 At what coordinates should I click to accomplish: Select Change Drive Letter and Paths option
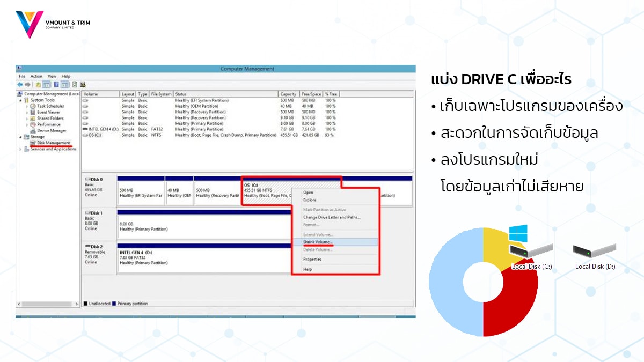(331, 217)
